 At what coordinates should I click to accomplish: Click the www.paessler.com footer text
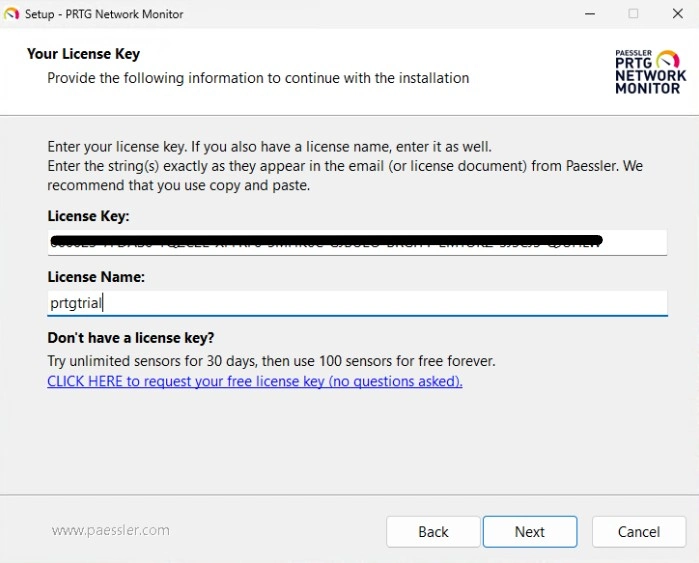[x=110, y=530]
